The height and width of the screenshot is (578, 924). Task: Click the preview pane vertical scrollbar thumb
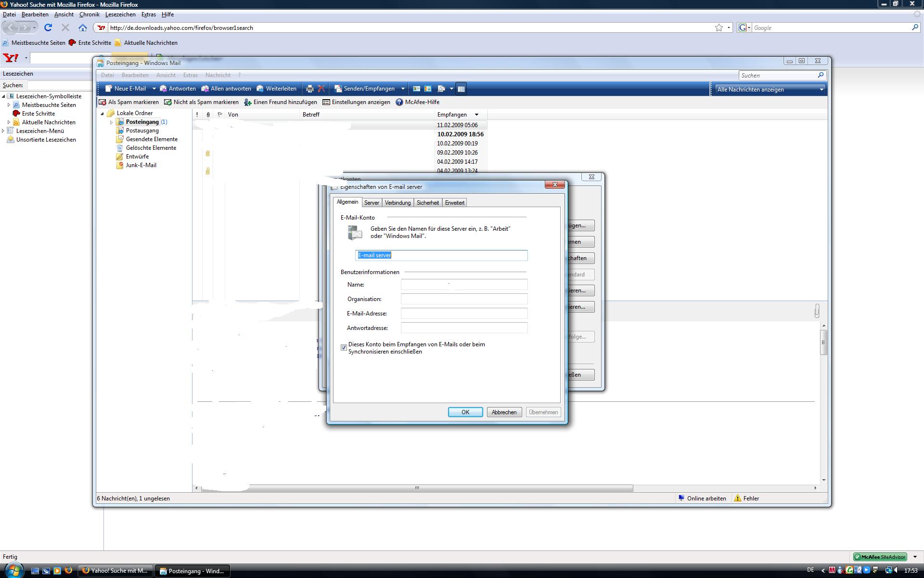click(x=824, y=342)
